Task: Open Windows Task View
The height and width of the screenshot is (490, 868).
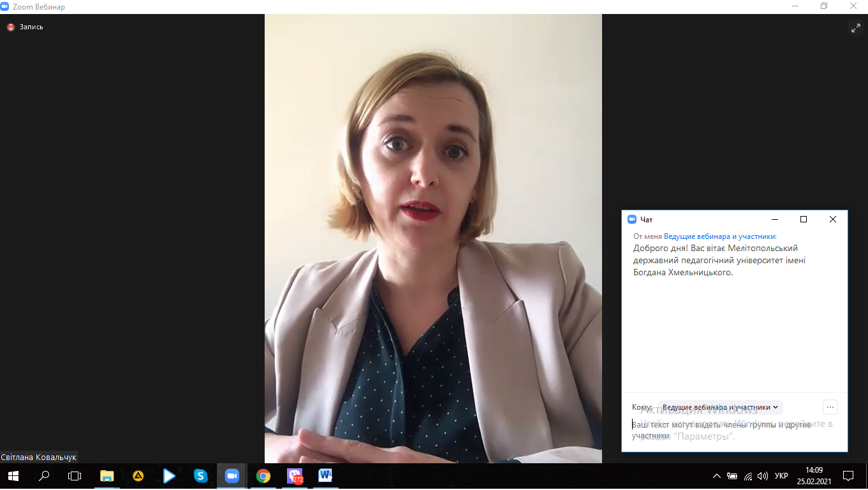Action: click(75, 476)
